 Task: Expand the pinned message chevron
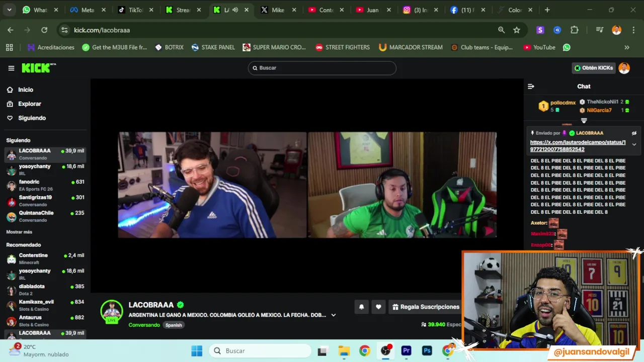tap(634, 144)
